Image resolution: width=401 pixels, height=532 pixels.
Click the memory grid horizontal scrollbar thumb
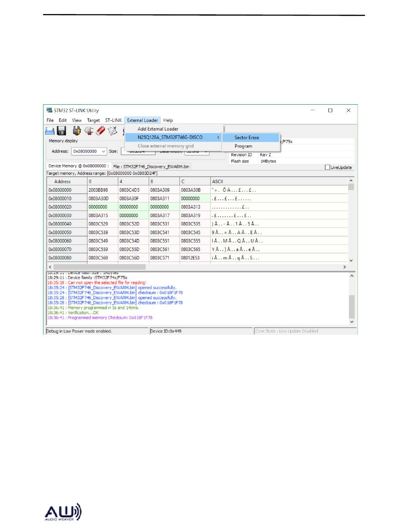pyautogui.click(x=100, y=267)
